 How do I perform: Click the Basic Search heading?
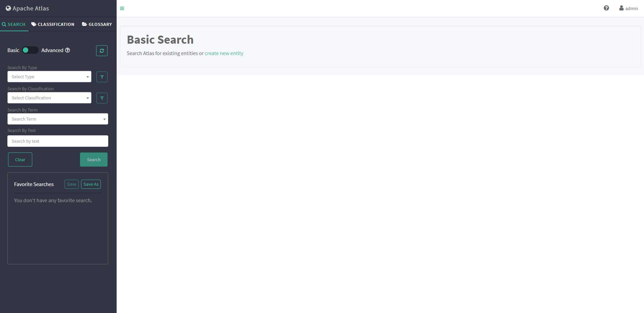coord(160,40)
